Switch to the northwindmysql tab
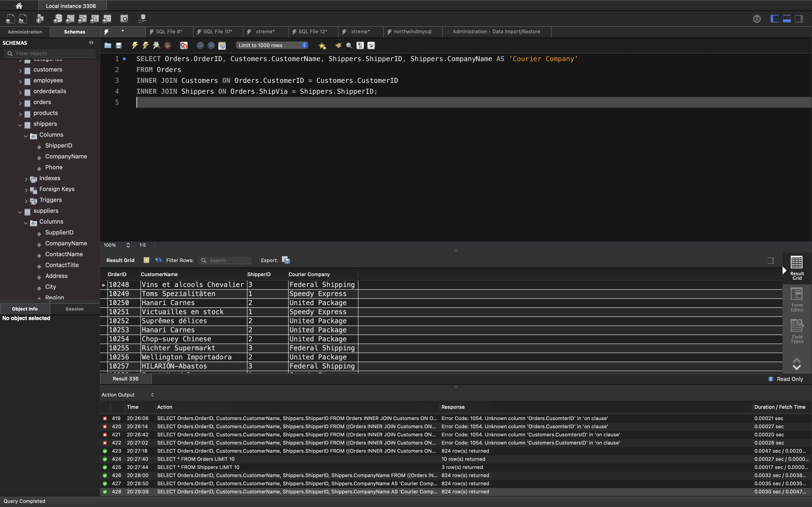Image resolution: width=812 pixels, height=507 pixels. click(412, 31)
